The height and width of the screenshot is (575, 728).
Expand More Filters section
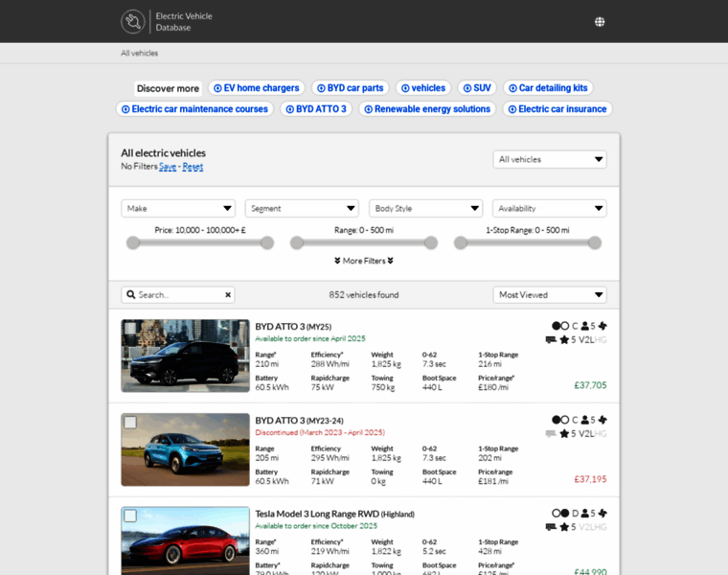(x=364, y=261)
